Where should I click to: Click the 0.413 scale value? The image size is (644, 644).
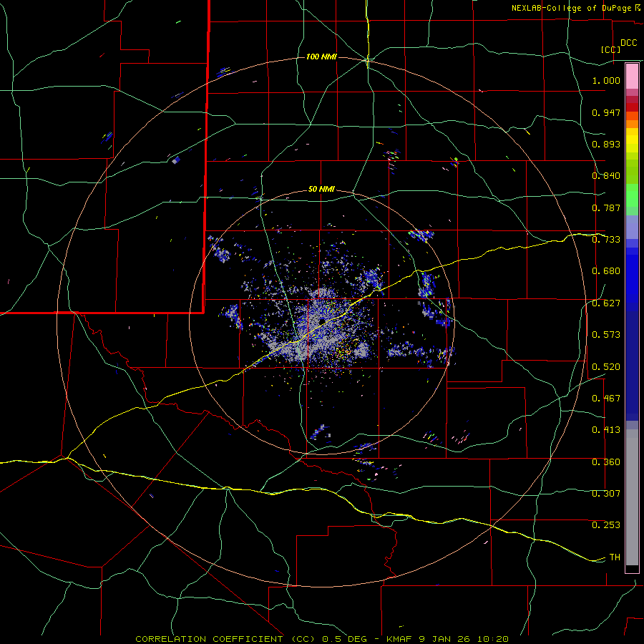[606, 430]
